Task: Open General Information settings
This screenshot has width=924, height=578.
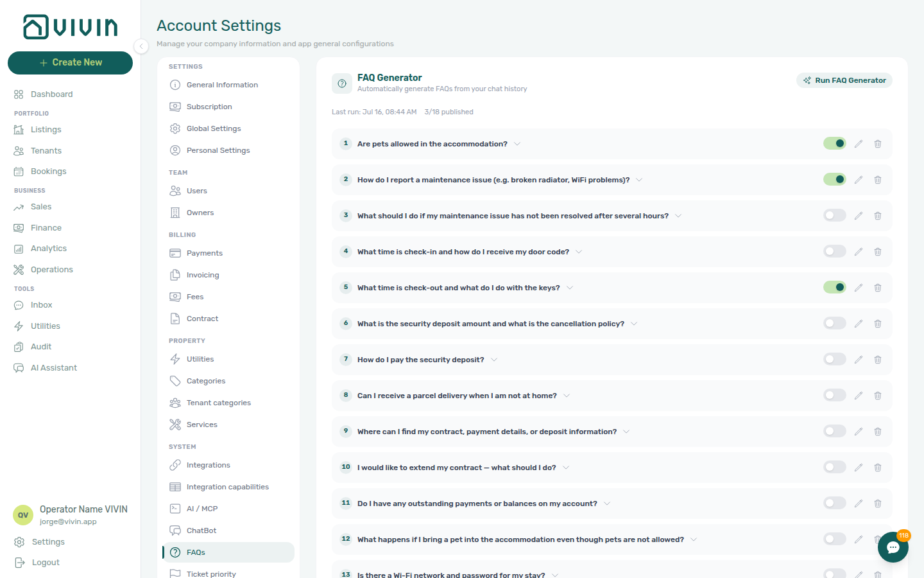Action: point(228,85)
